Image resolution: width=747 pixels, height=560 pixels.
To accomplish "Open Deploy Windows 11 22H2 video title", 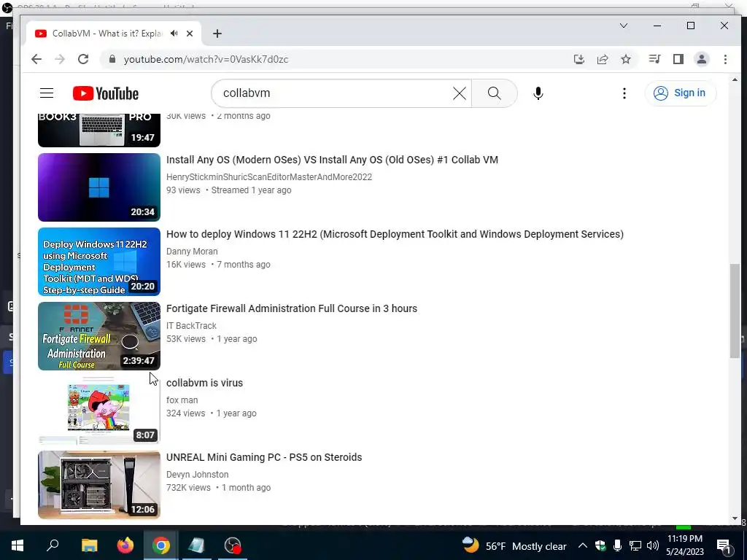I will (x=395, y=234).
